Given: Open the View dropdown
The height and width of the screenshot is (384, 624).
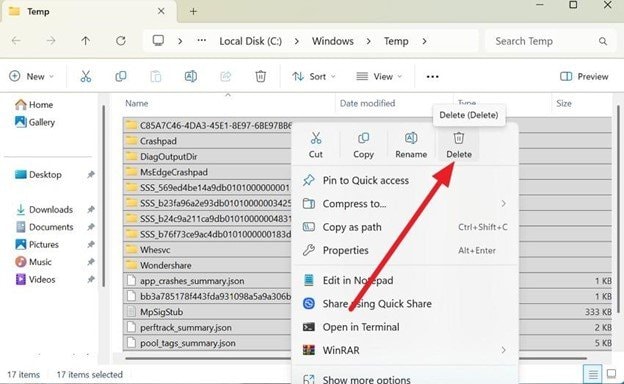Looking at the screenshot, I should (379, 76).
